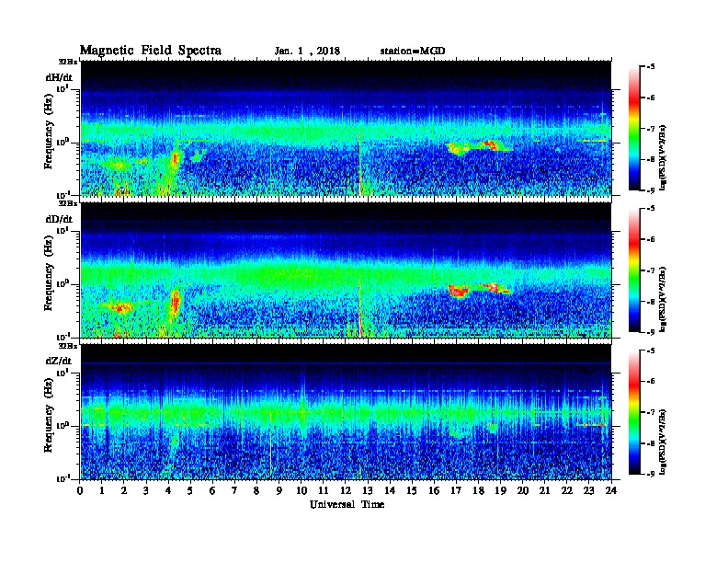Select the dD/dt panel color bar

tap(634, 270)
